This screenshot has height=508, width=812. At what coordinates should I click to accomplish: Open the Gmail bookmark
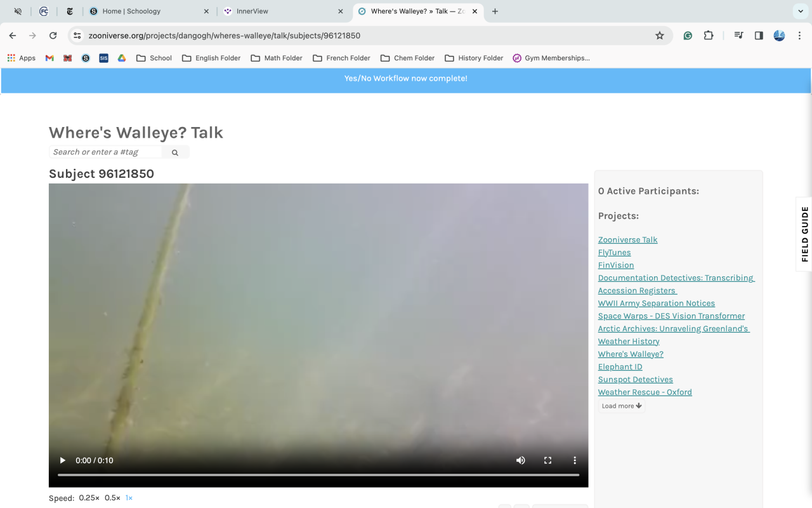(x=49, y=58)
